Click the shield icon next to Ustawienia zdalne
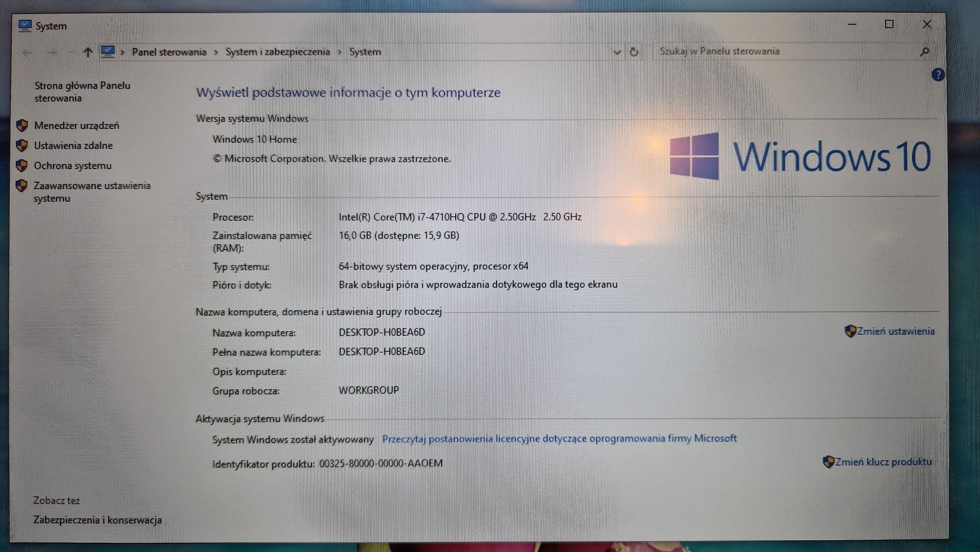Viewport: 980px width, 552px height. coord(22,146)
